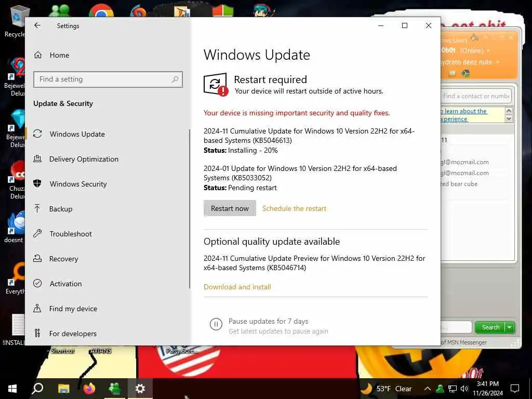Click the Activation checkmark circle icon
532x399 pixels.
pos(37,283)
